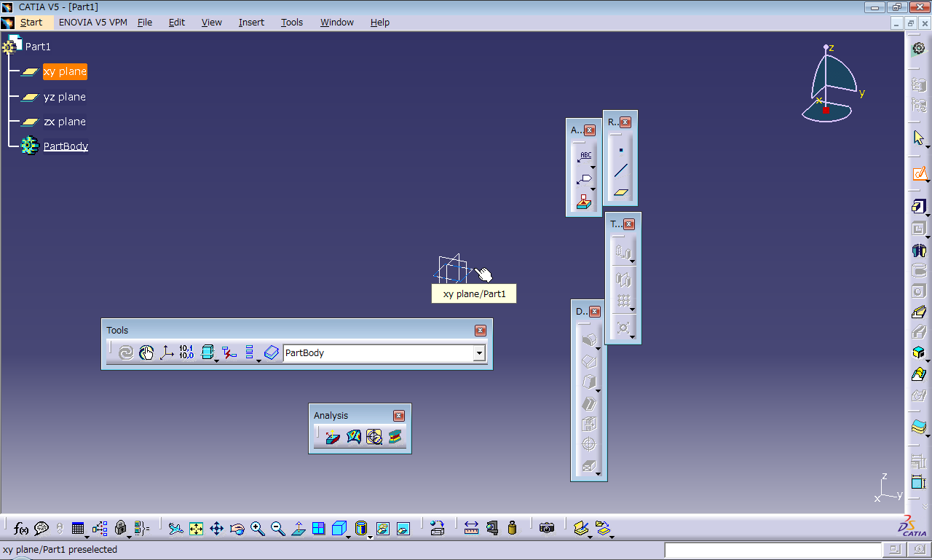Close the Analysis floating toolbar
Image resolution: width=932 pixels, height=560 pixels.
398,416
